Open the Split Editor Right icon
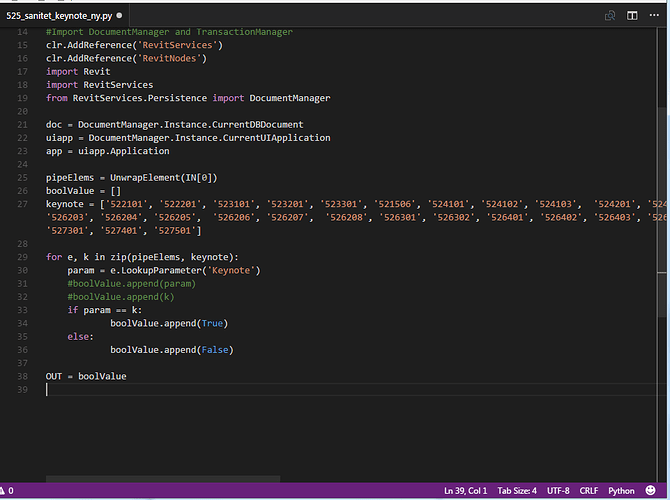Image resolution: width=670 pixels, height=500 pixels. coord(632,16)
